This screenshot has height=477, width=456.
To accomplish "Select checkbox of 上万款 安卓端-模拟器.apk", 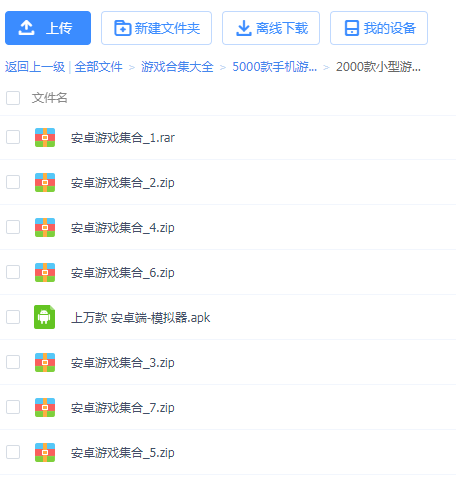I will (x=13, y=317).
